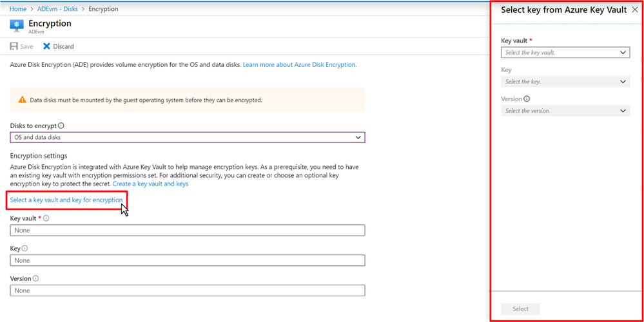Screen dimensions: 644x322
Task: Go to Home in breadcrumb
Action: click(x=18, y=8)
